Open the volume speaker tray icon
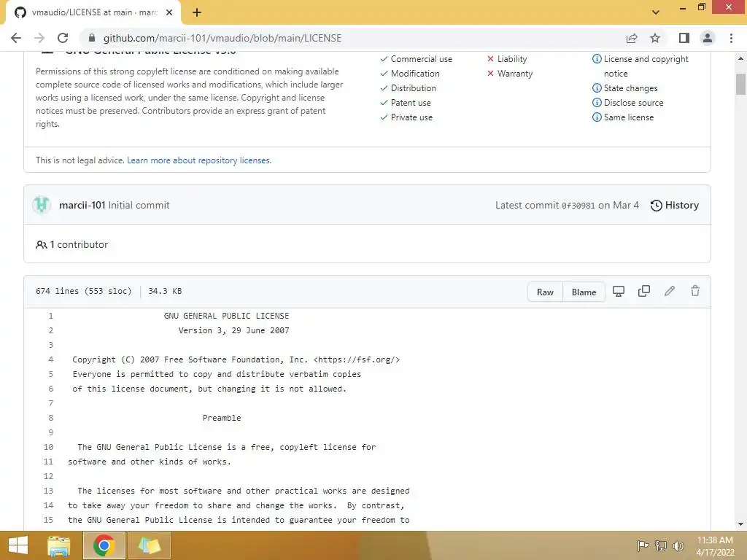Viewport: 747px width, 560px height. pos(678,545)
